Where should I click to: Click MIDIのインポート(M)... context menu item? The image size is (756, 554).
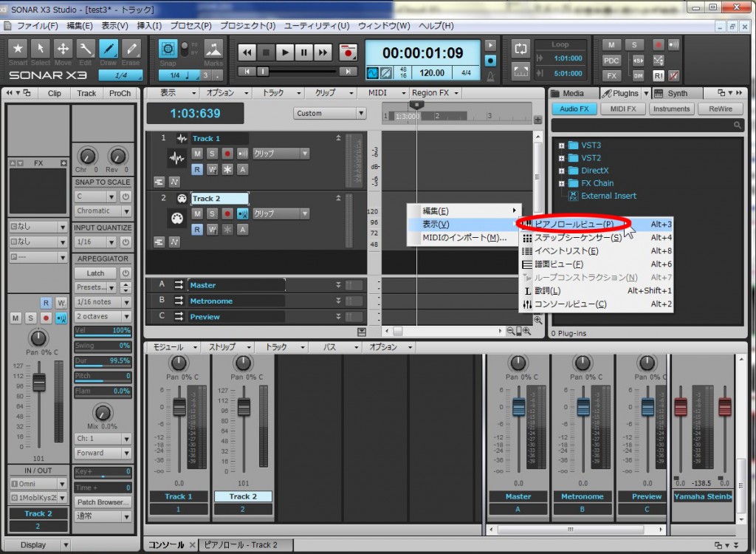point(464,237)
